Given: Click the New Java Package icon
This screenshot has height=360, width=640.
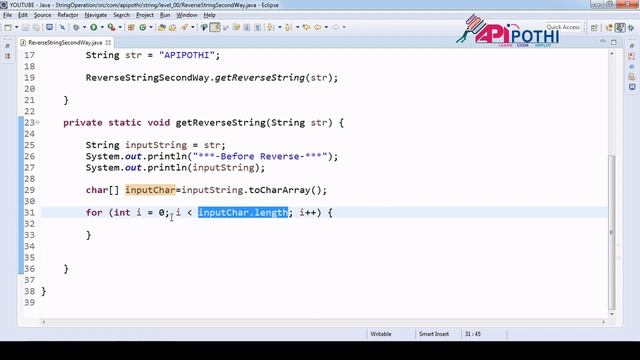Looking at the screenshot, I should coord(131,27).
